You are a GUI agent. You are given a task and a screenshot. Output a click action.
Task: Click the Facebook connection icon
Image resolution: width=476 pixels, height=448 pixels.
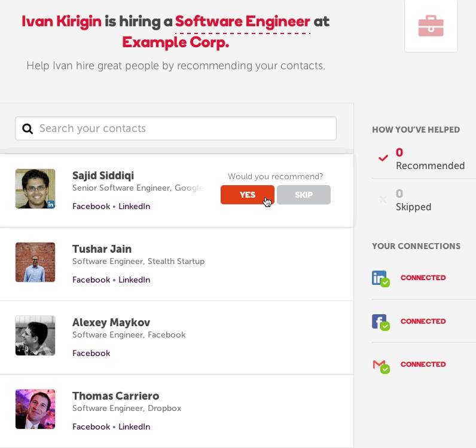(x=380, y=322)
